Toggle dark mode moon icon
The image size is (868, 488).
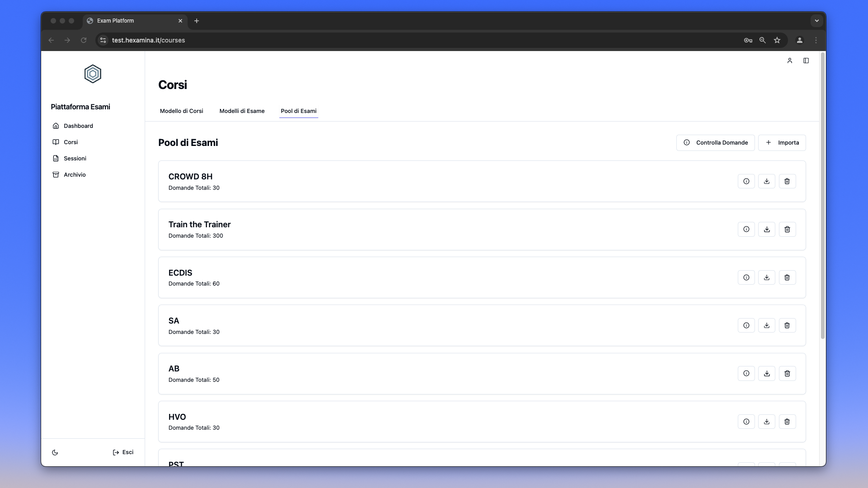[55, 452]
